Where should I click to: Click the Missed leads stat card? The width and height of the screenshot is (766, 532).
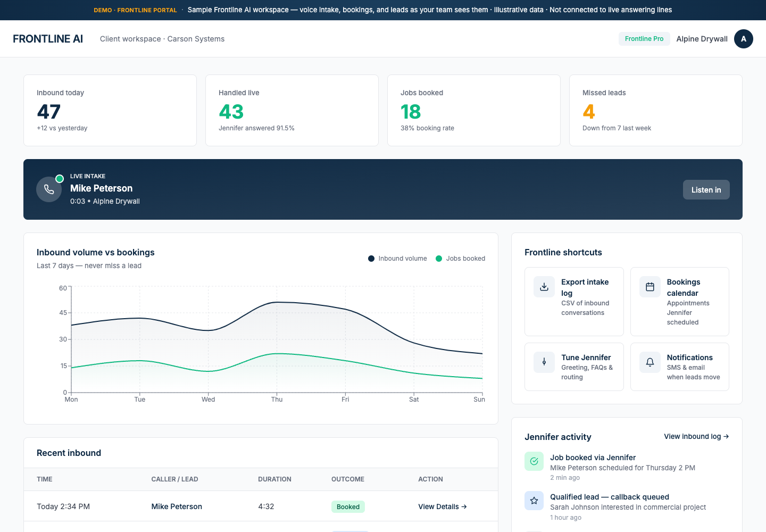[x=656, y=110]
